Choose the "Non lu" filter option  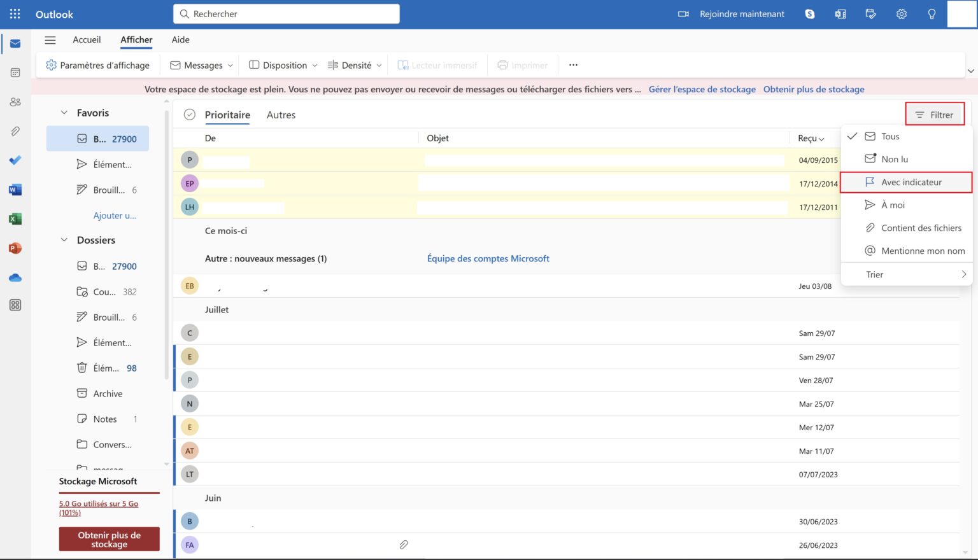893,159
